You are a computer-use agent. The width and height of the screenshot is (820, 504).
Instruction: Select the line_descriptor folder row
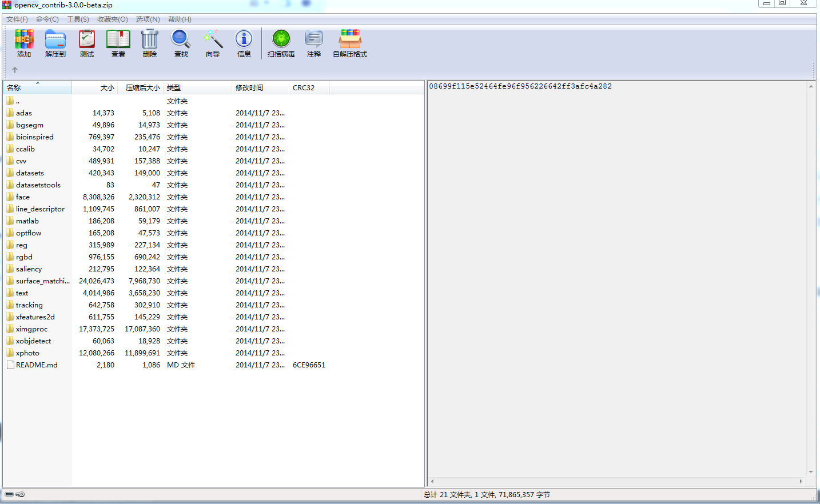click(166, 209)
